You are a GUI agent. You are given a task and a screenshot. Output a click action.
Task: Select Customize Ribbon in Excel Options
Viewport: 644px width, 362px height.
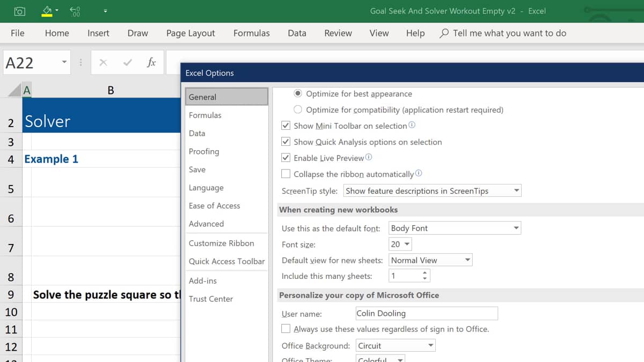click(x=226, y=243)
